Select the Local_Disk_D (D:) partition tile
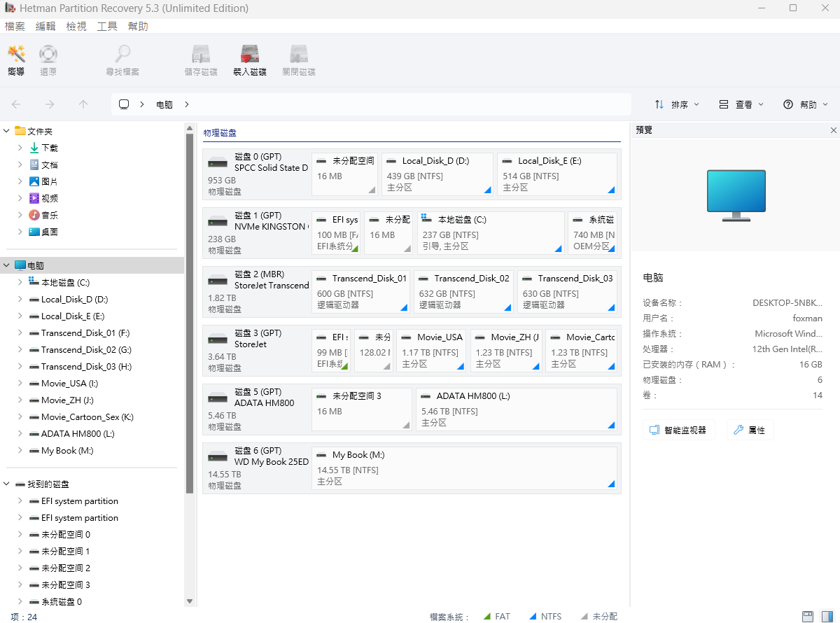 point(437,174)
